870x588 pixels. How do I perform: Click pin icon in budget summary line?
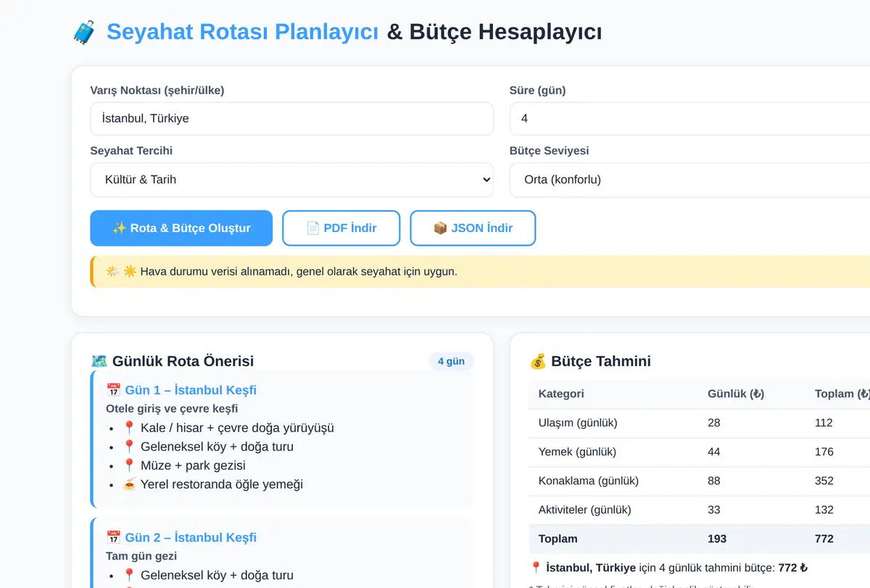(x=536, y=568)
